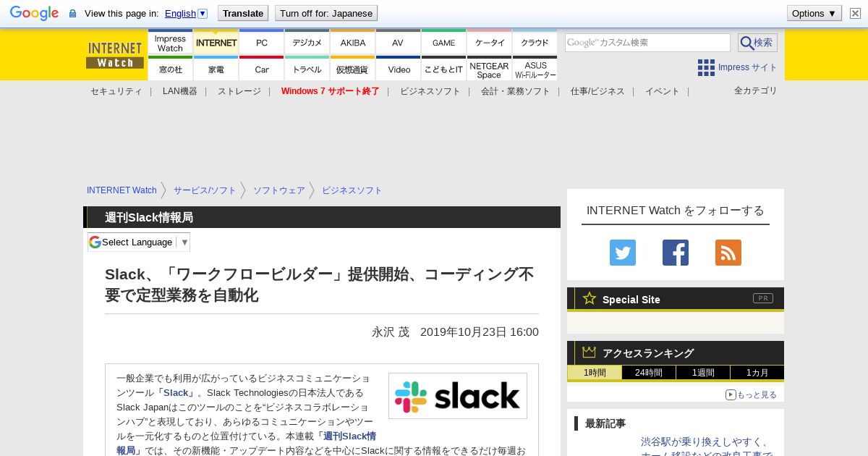Open the AV tab

pos(398,43)
